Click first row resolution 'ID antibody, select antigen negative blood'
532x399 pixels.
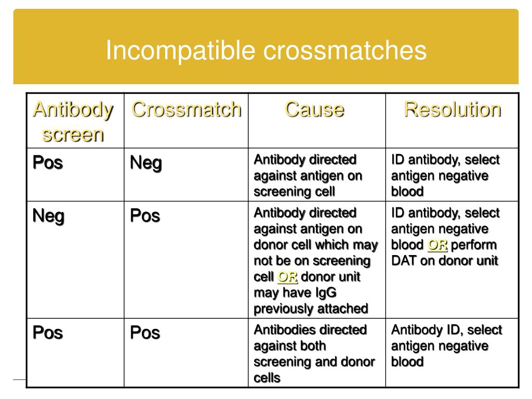pos(445,176)
